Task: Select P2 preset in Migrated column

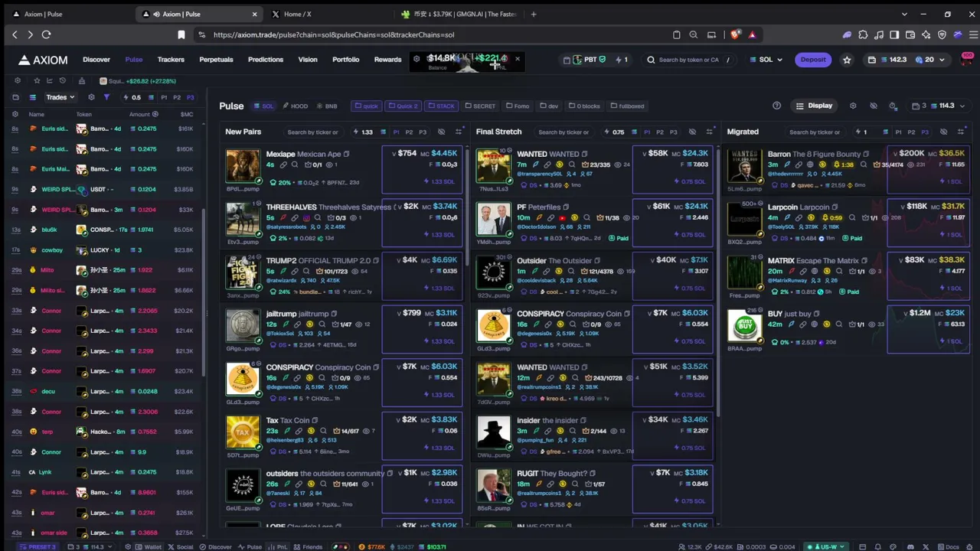Action: pos(911,132)
